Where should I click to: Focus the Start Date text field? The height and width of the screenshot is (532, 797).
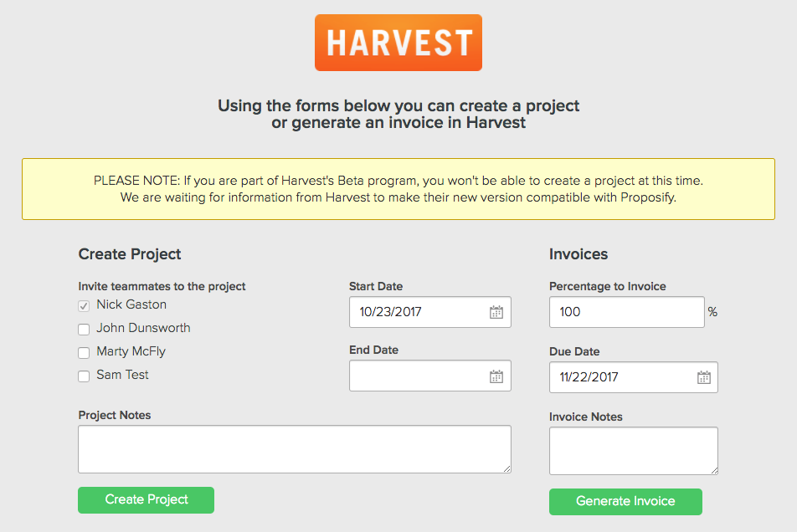coord(417,312)
